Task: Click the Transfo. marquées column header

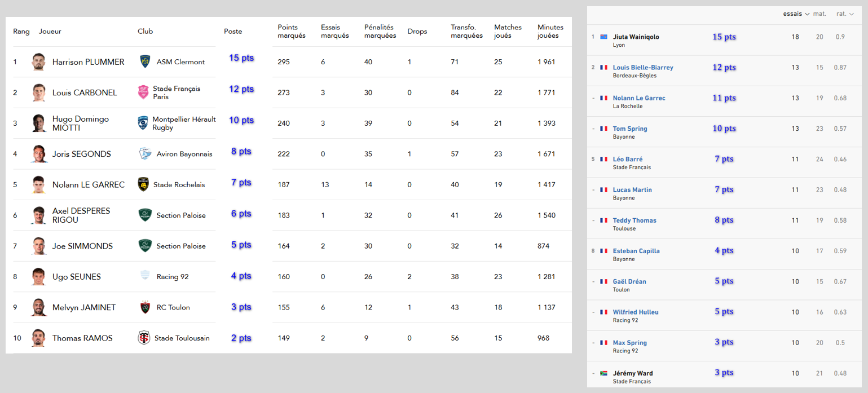Action: click(466, 31)
